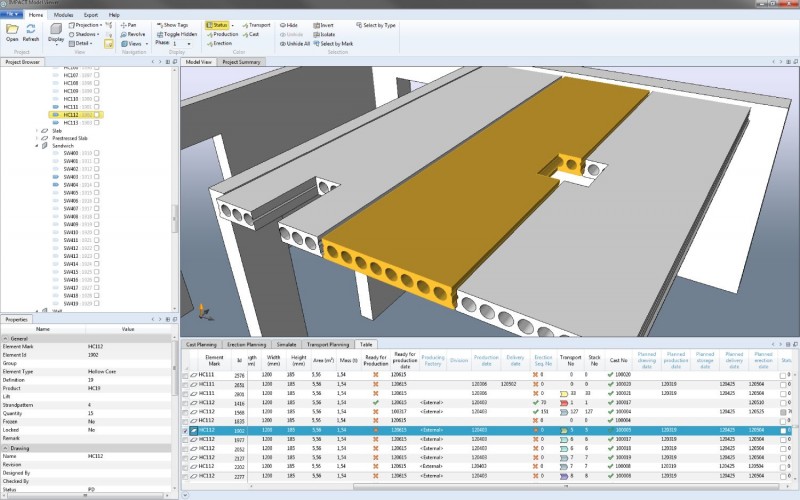The height and width of the screenshot is (500, 800).
Task: Click Unhide All in Selection group
Action: click(294, 43)
